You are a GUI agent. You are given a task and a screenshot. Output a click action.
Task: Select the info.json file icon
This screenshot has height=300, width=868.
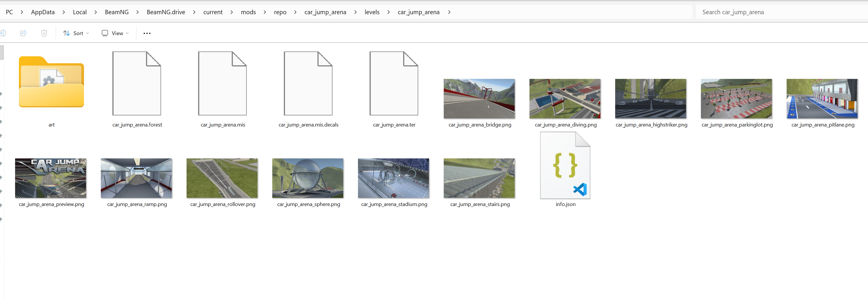click(565, 165)
